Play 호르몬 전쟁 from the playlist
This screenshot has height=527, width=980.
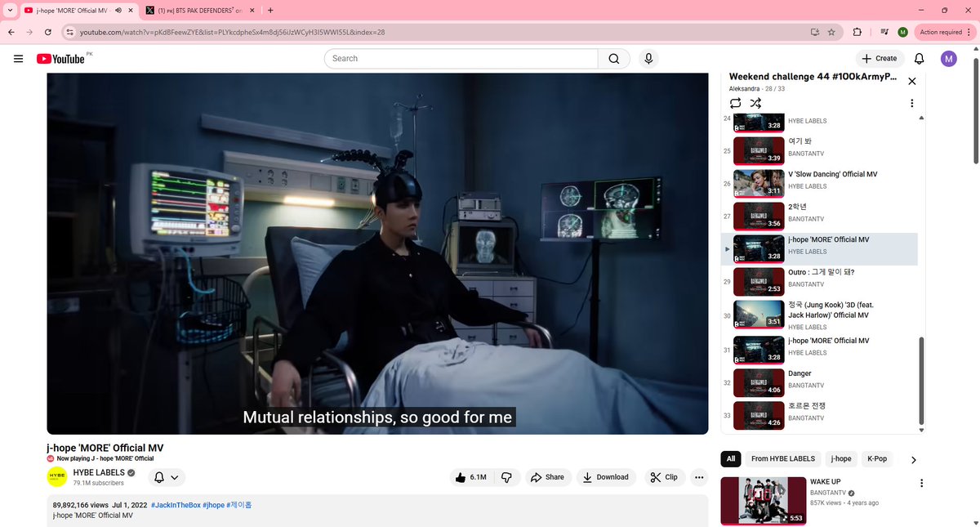tap(819, 415)
